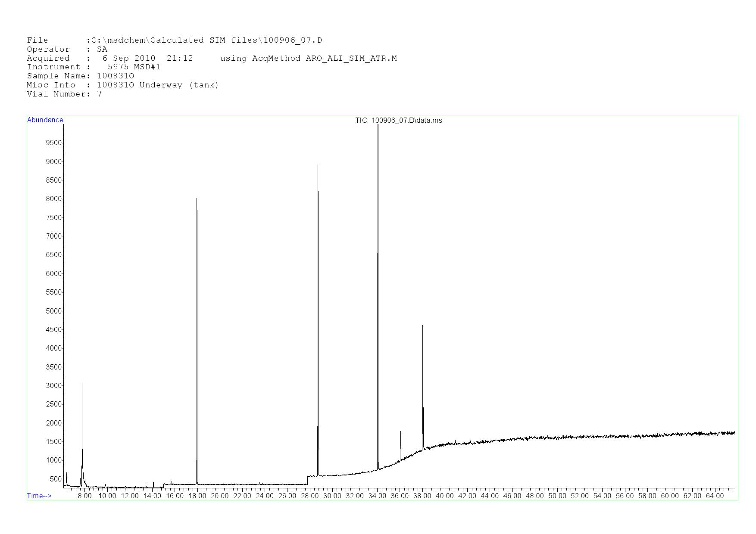Click the Instrument 5975 MSD#1 line
Screen dimensions: 756x534
point(94,67)
